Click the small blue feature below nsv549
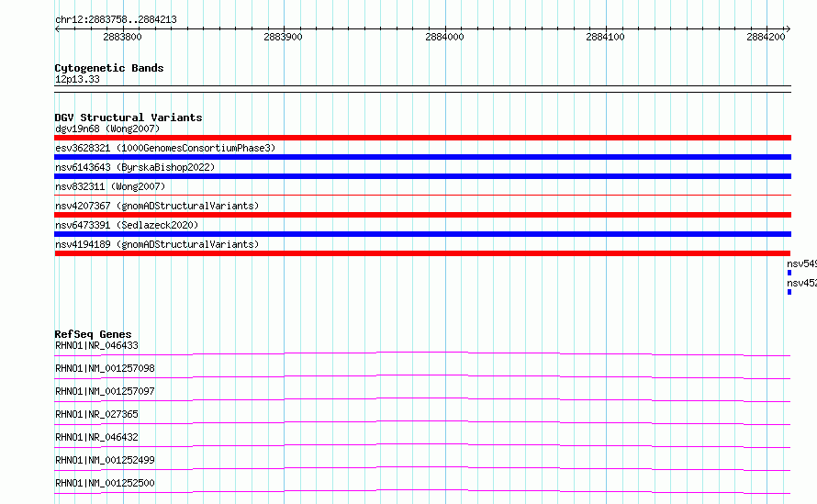 click(789, 273)
